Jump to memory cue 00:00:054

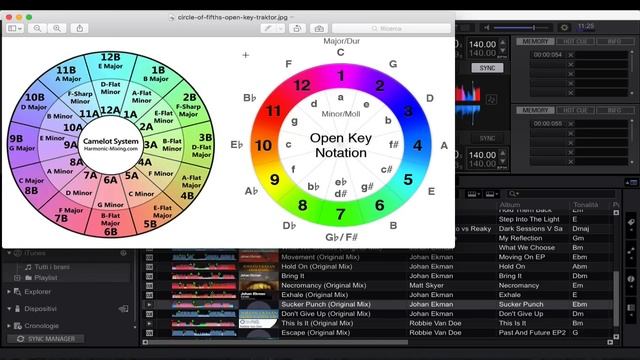click(547, 55)
